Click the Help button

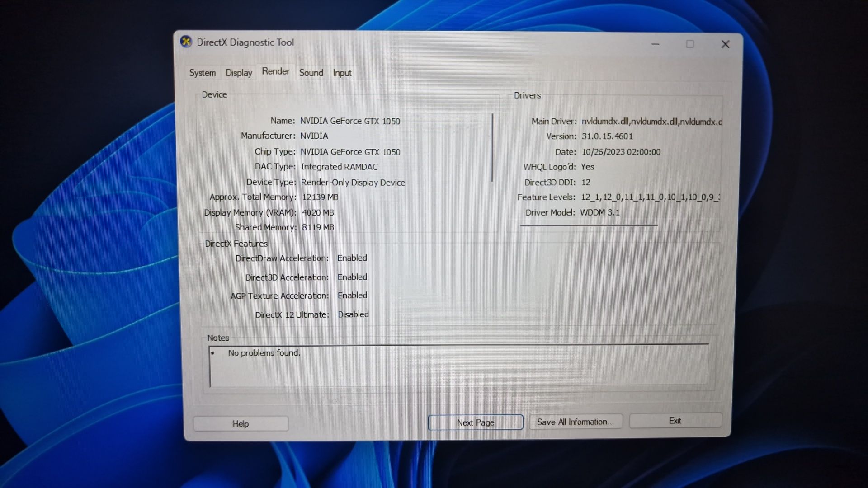tap(241, 423)
